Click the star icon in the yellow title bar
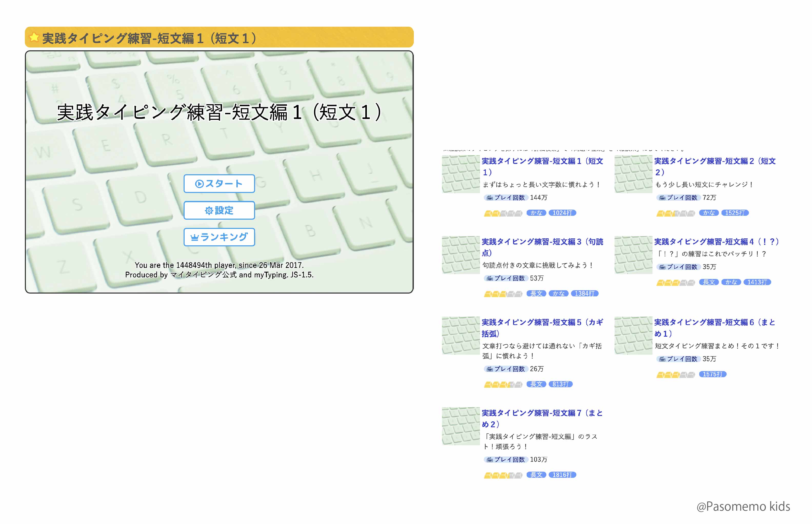This screenshot has height=524, width=812. (x=34, y=37)
